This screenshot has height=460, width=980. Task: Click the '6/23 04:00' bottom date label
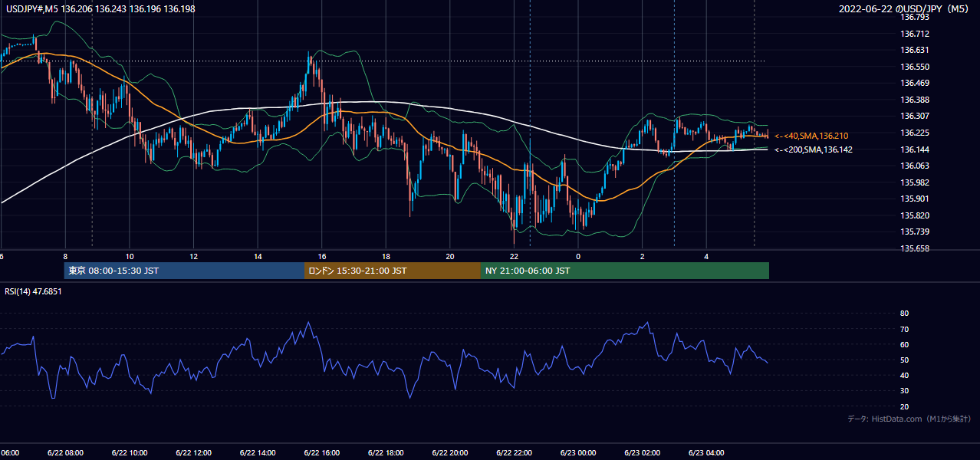click(706, 452)
